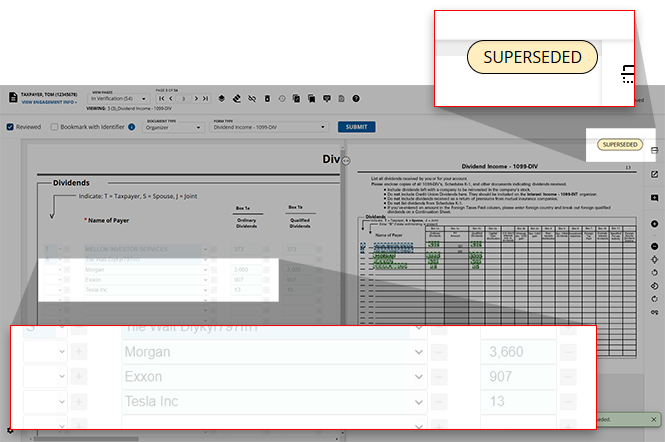The image size is (665, 442).
Task: Click the add comment icon in the right sidebar
Action: [654, 198]
